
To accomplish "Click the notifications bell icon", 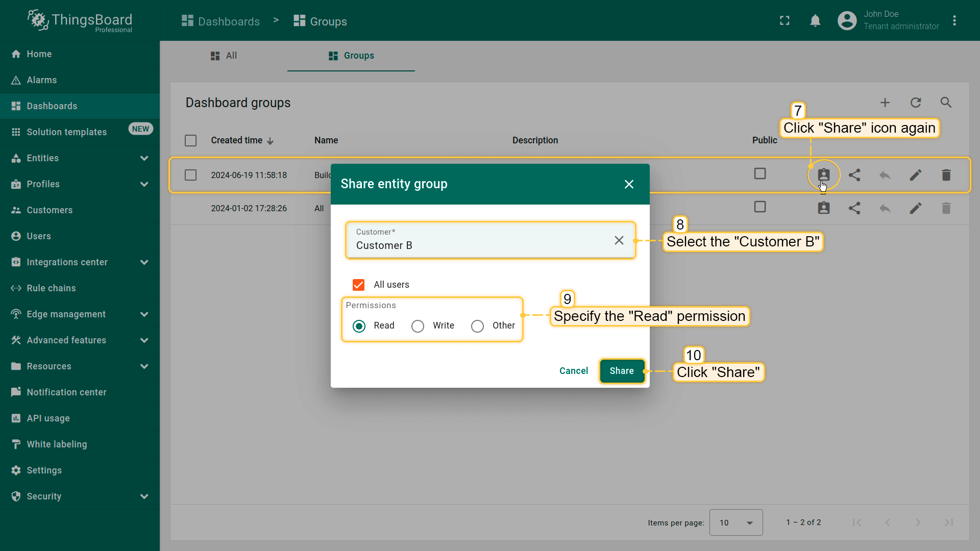I will coord(815,21).
